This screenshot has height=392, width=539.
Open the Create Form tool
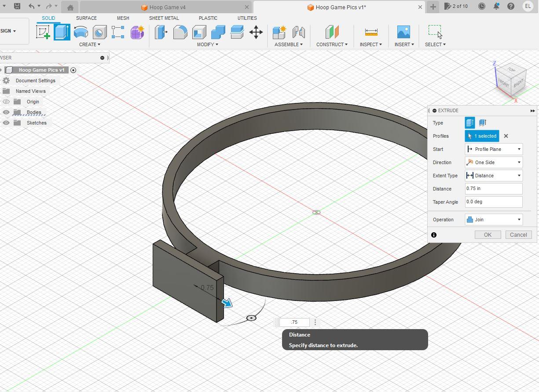[x=137, y=32]
